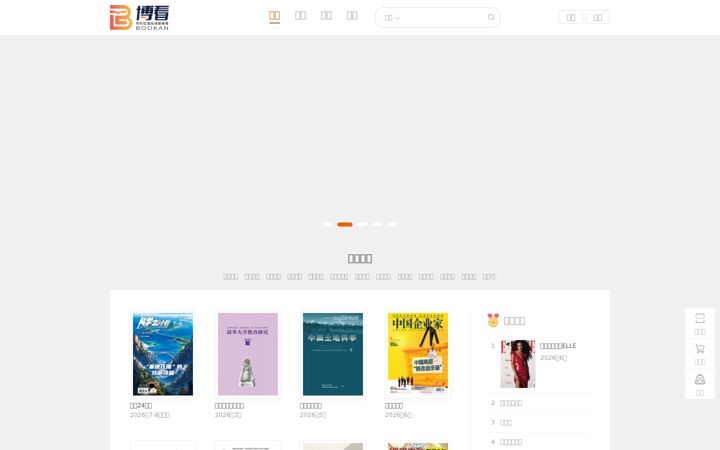720x450 pixels.
Task: Click the gold medal icon by the ranking heading
Action: (493, 320)
